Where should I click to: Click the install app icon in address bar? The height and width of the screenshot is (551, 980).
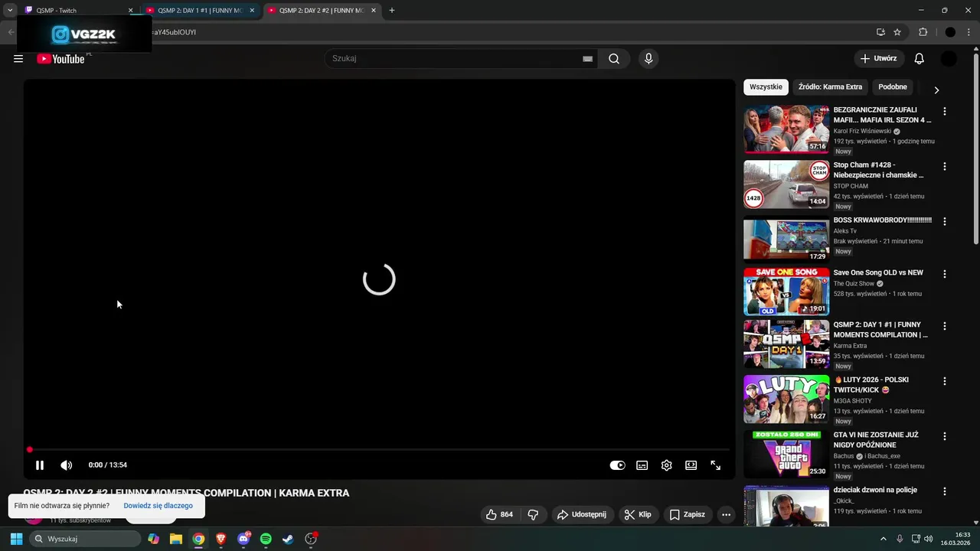point(880,32)
